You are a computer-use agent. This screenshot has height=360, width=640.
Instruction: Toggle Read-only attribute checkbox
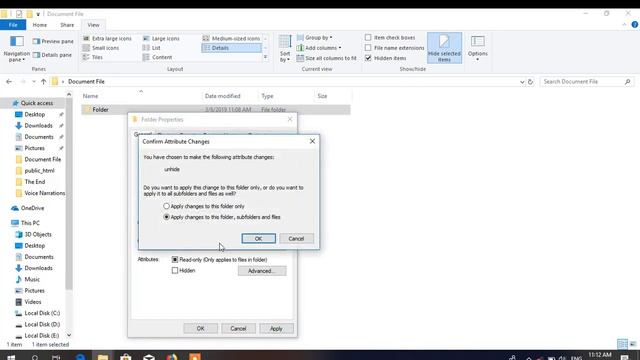point(175,260)
